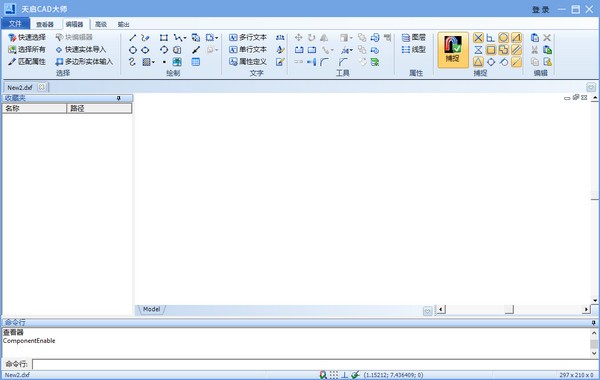This screenshot has height=380, width=600.
Task: Click the insert table grid icon
Action: click(196, 62)
